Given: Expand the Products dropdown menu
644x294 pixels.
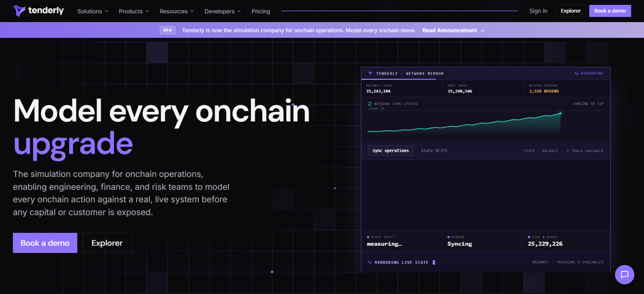Looking at the screenshot, I should (134, 11).
